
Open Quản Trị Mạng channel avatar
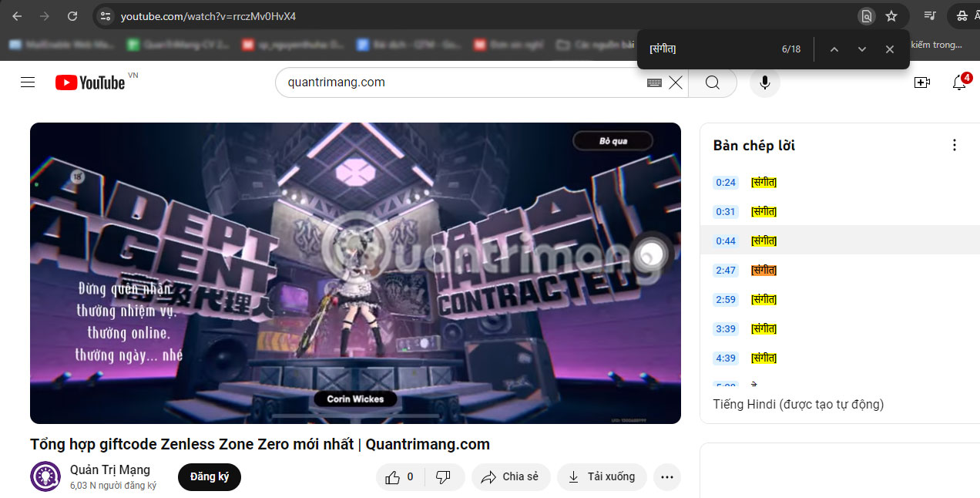tap(45, 476)
